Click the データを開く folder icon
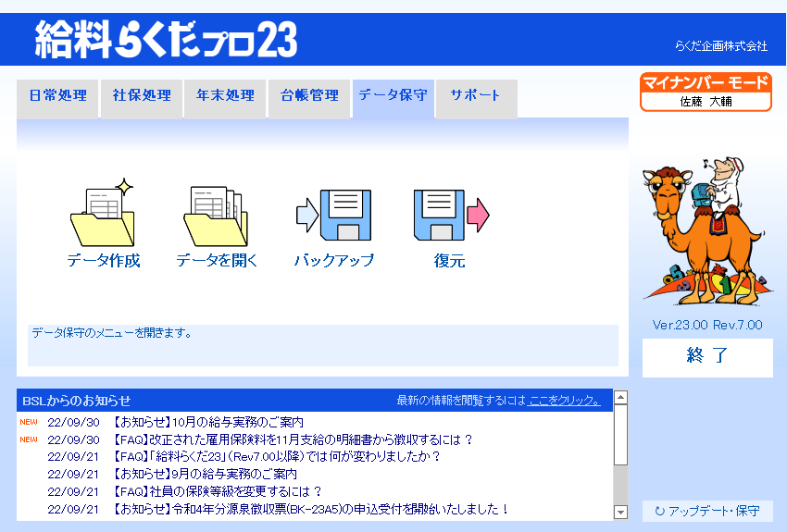 coord(216,216)
